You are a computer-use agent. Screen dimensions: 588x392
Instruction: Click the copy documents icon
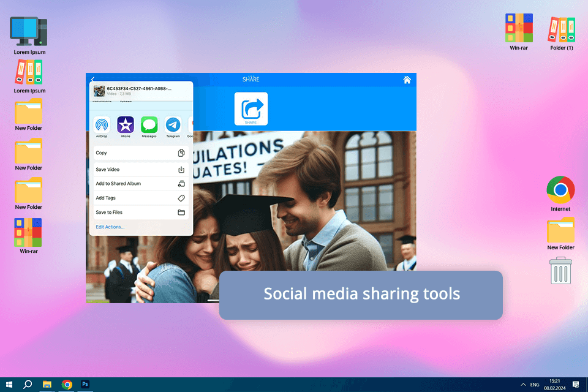click(181, 153)
